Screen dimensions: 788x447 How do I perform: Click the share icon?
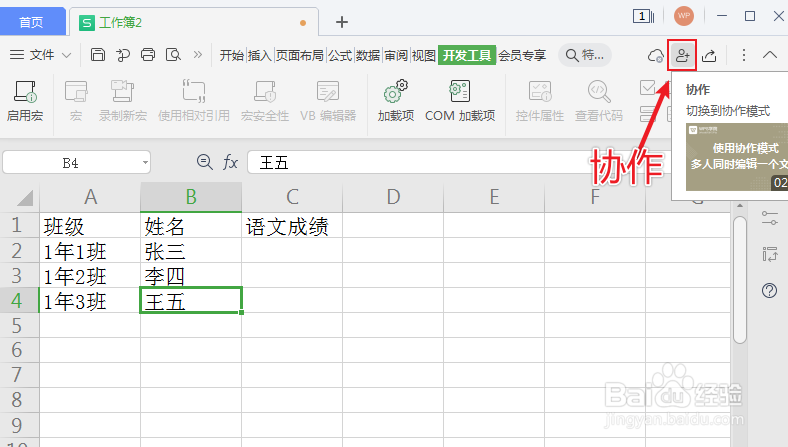pyautogui.click(x=709, y=55)
